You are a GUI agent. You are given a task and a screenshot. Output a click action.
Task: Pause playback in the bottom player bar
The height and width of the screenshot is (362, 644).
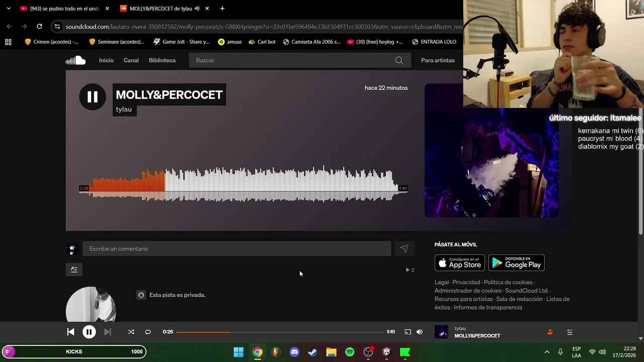(x=89, y=332)
